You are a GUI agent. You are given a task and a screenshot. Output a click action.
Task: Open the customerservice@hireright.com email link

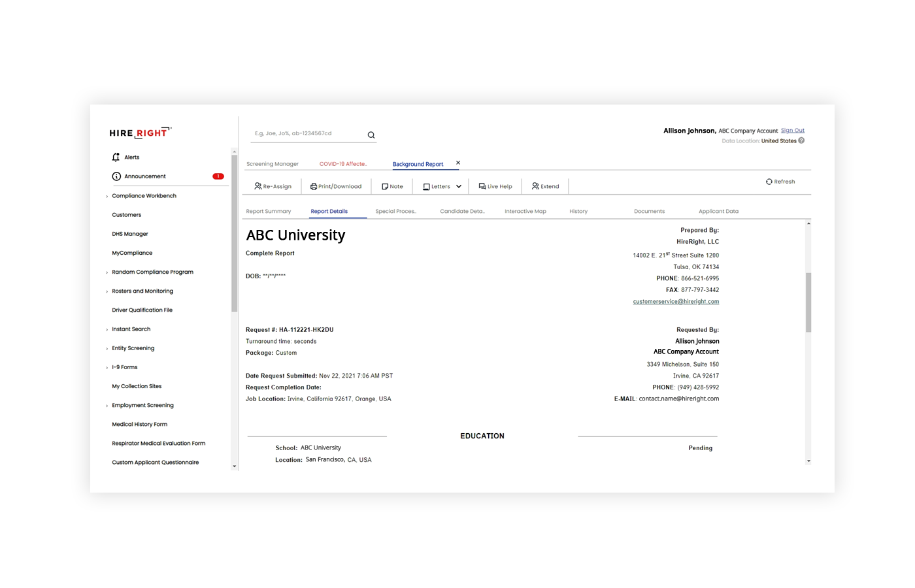[x=676, y=301]
